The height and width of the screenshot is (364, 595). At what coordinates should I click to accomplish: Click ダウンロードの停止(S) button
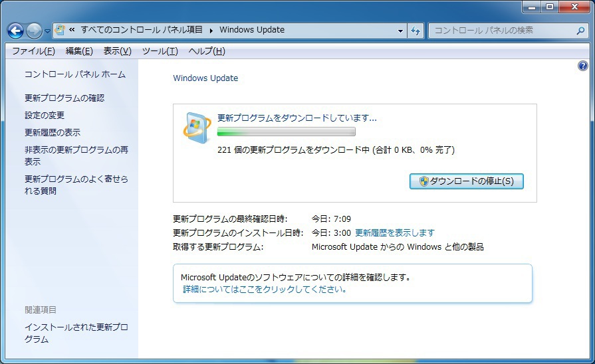(467, 181)
